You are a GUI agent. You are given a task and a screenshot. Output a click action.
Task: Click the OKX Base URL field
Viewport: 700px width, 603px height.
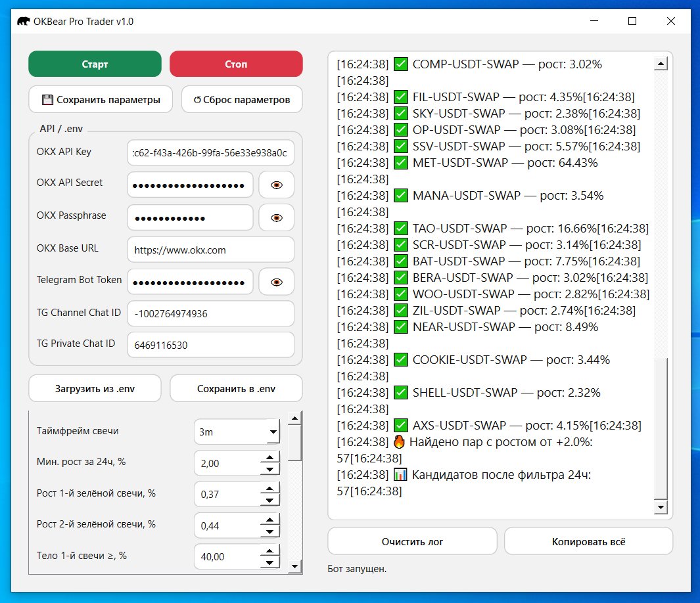(x=210, y=250)
